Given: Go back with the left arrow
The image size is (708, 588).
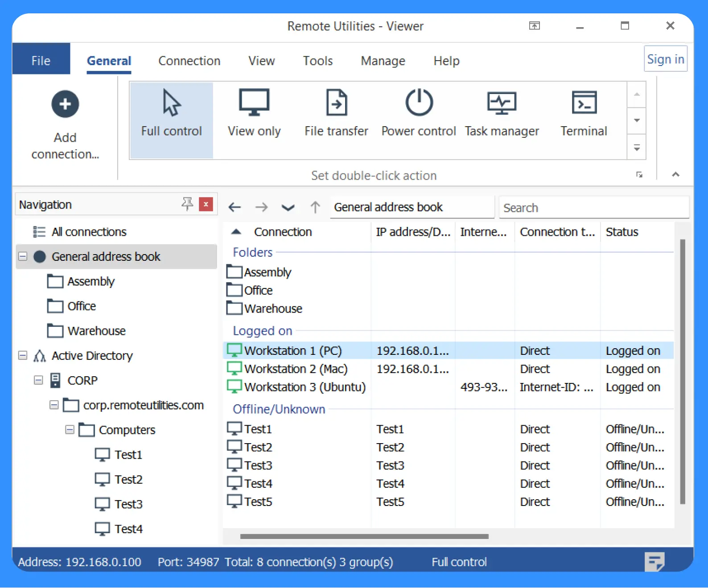Looking at the screenshot, I should pyautogui.click(x=235, y=207).
